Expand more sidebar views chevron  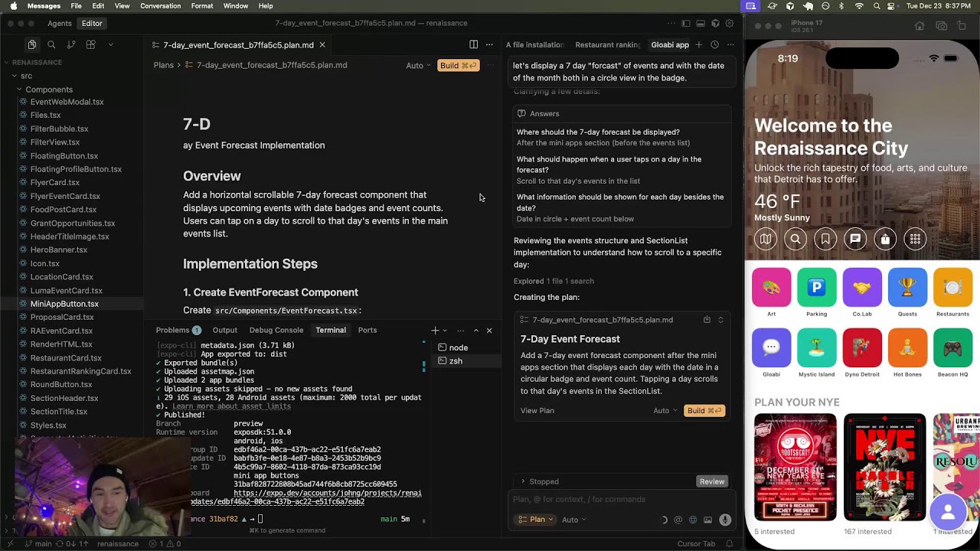pos(110,44)
